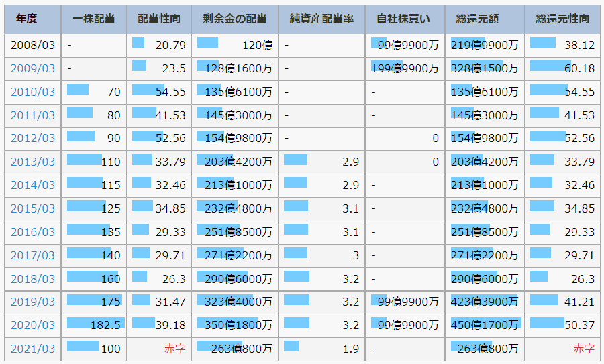
Task: Select the red 赤字 in 配当性向 column
Action: (x=175, y=349)
